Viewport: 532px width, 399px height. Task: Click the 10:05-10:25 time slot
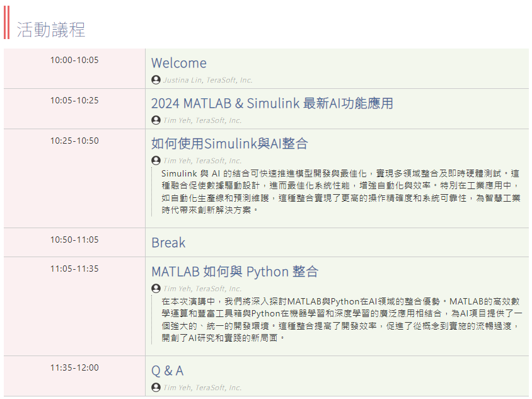[74, 100]
